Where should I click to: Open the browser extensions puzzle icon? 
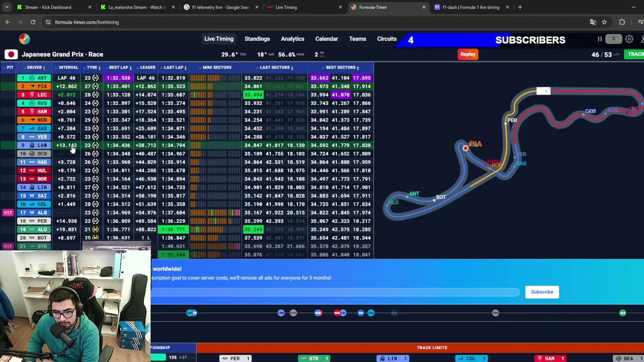(x=622, y=22)
